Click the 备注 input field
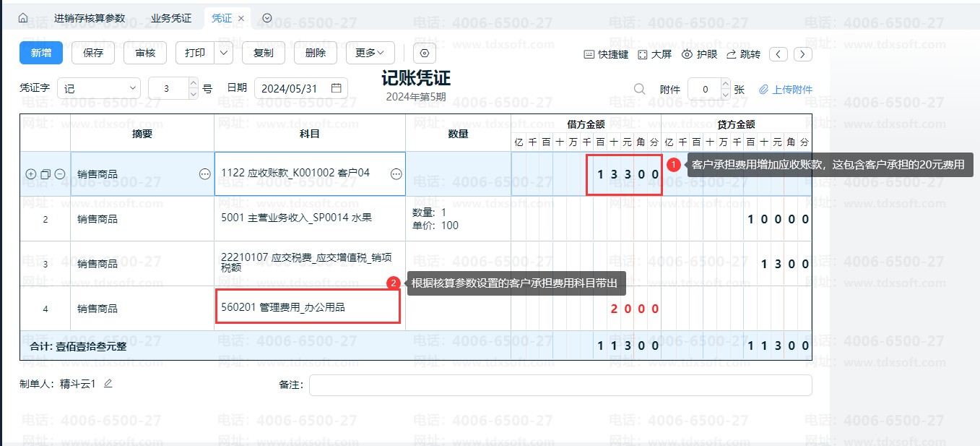Screen dimensions: 980x446 pyautogui.click(x=560, y=385)
